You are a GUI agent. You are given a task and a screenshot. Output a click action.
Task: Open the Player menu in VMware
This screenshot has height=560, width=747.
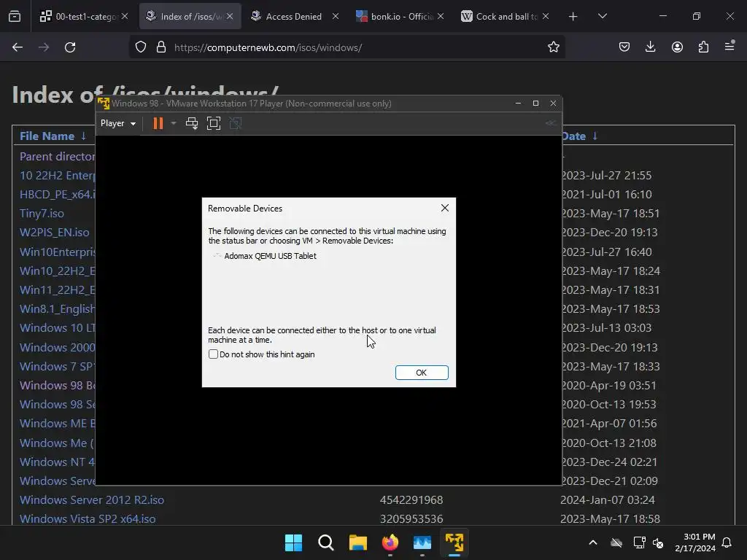117,123
